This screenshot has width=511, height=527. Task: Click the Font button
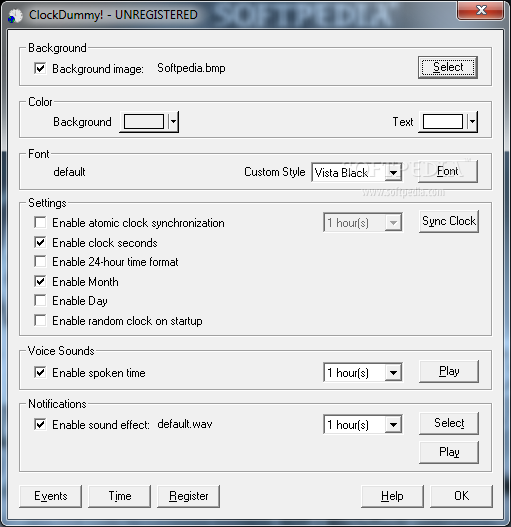(x=448, y=171)
